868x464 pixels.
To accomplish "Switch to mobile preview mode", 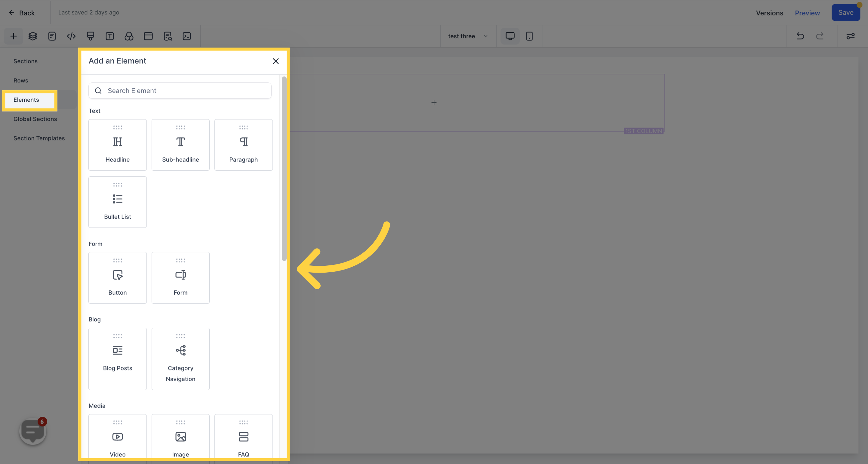I will click(529, 36).
